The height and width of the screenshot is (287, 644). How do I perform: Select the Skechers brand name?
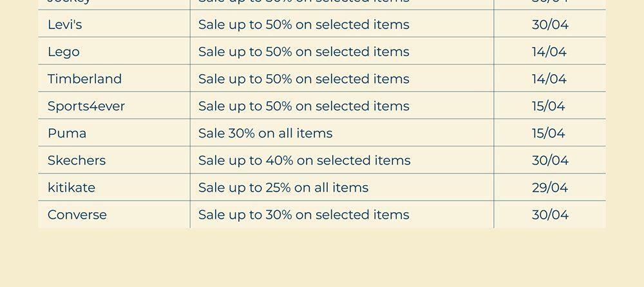pyautogui.click(x=77, y=161)
